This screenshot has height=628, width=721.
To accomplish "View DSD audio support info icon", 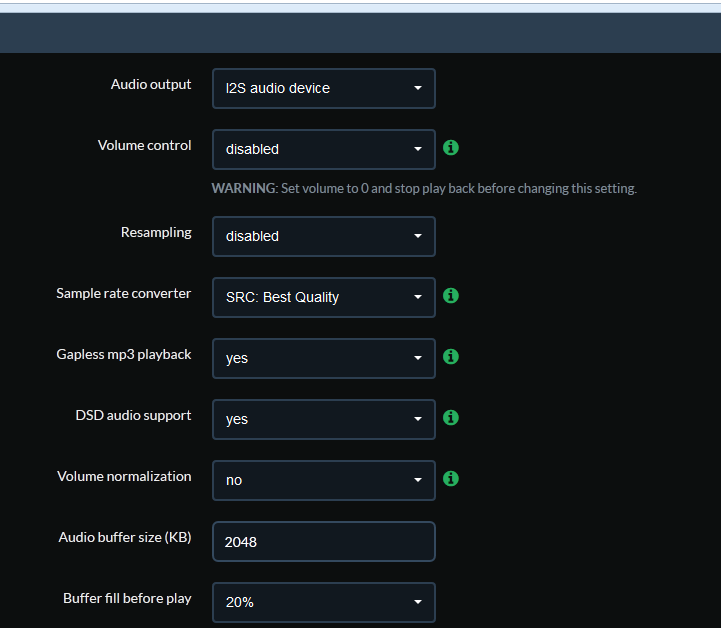I will [x=451, y=417].
